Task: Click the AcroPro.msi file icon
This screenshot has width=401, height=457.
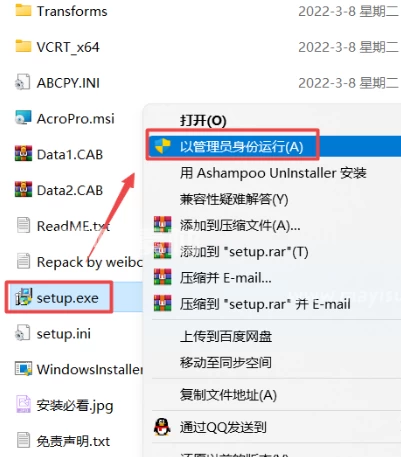Action: [x=23, y=118]
